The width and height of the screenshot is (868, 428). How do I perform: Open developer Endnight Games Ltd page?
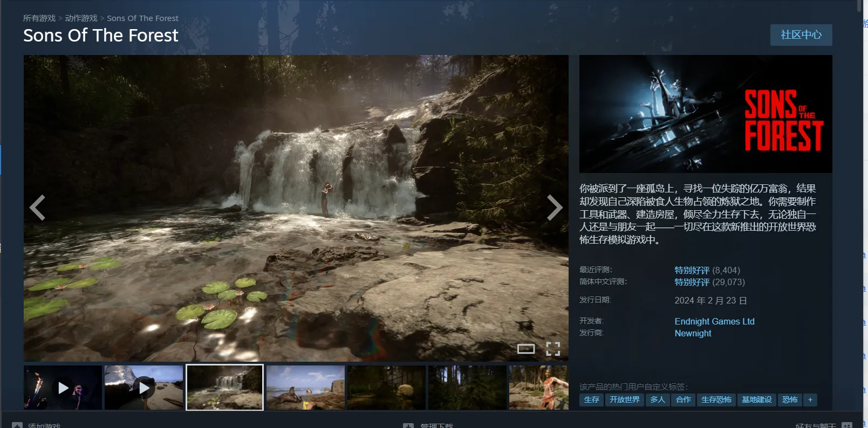(x=714, y=321)
